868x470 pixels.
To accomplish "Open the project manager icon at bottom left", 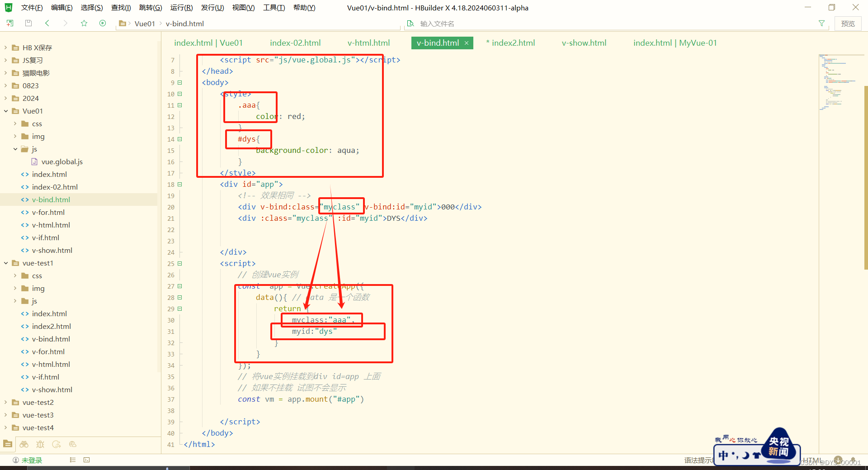I will coord(8,444).
